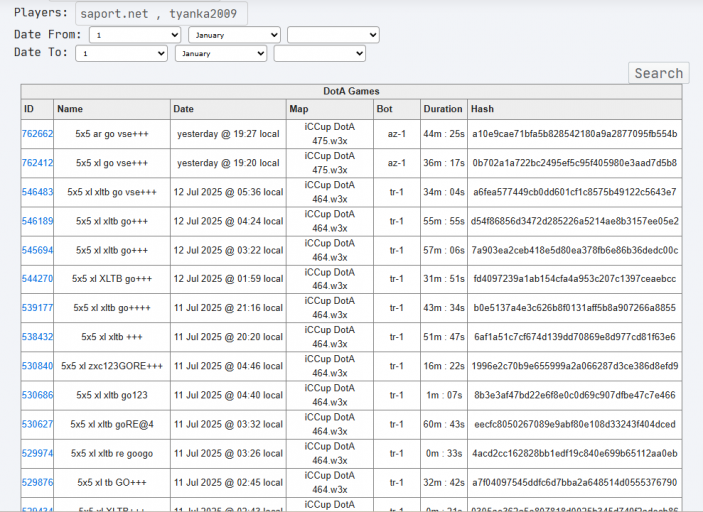
Task: Select game name '5x5 xl xltb +++'
Action: tap(112, 337)
